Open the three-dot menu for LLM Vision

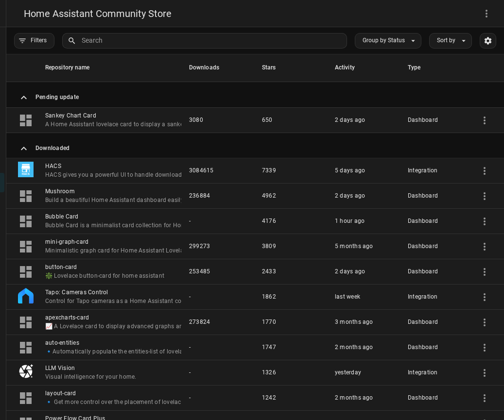click(485, 373)
